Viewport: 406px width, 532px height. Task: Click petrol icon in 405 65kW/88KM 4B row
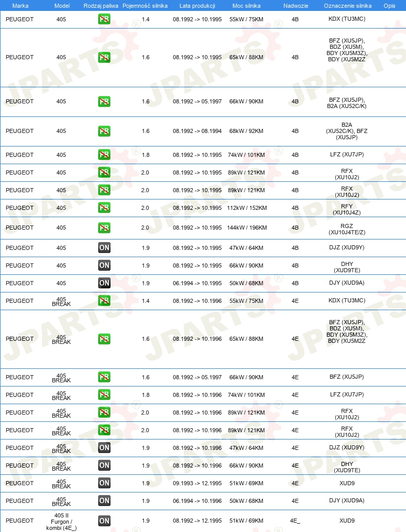[x=104, y=57]
